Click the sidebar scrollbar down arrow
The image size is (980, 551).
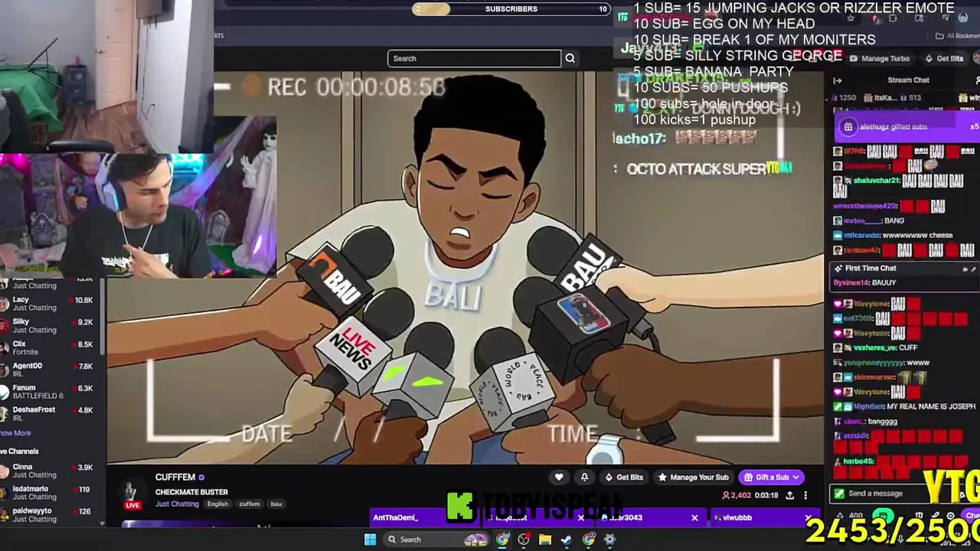pos(102,523)
